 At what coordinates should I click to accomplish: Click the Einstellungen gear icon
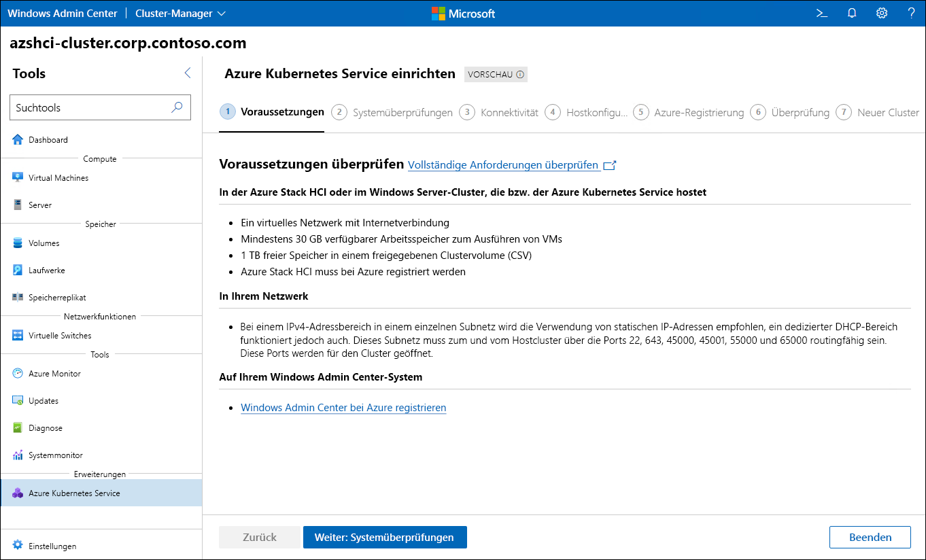pos(18,546)
